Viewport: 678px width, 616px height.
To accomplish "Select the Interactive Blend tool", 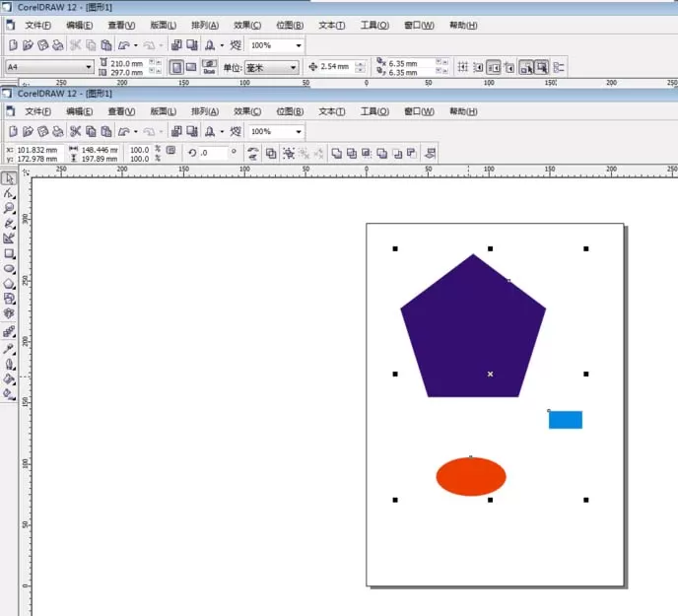I will pyautogui.click(x=9, y=332).
